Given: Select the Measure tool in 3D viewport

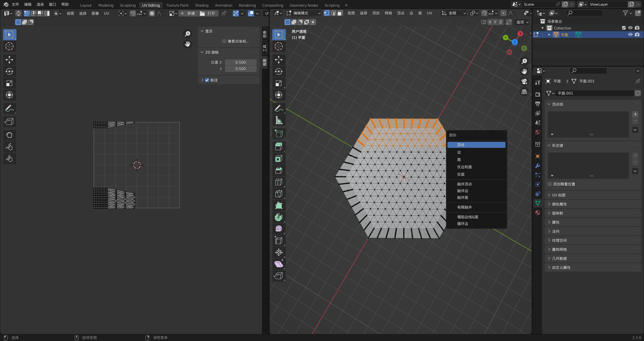Looking at the screenshot, I should pos(279,120).
